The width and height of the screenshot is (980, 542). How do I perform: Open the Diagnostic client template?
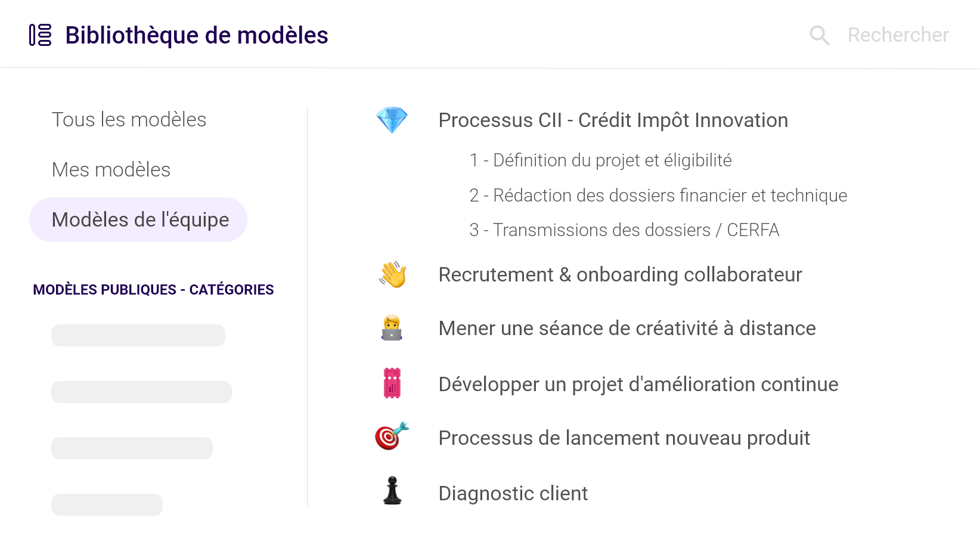coord(513,493)
